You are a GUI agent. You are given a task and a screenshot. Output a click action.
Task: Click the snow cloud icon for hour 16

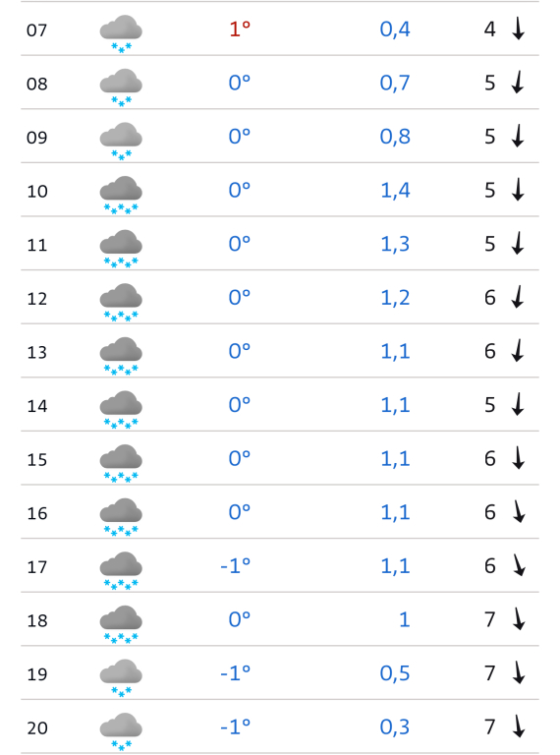(x=121, y=517)
